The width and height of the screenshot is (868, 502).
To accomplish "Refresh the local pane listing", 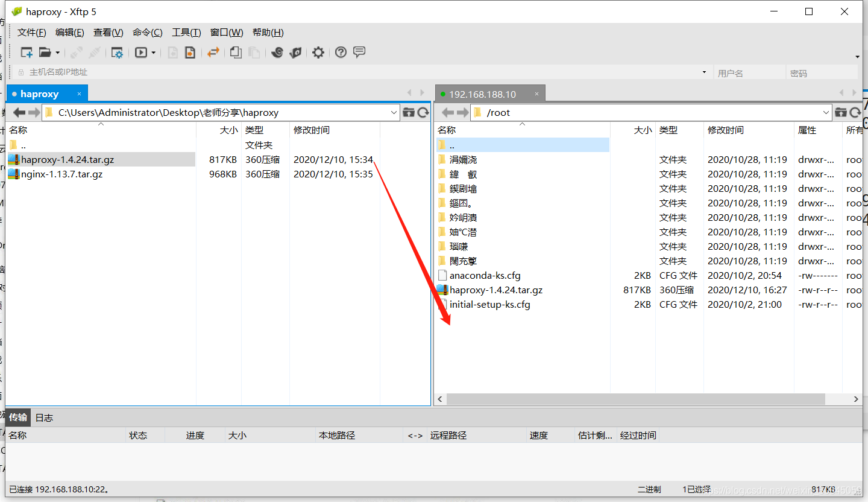I will 423,112.
